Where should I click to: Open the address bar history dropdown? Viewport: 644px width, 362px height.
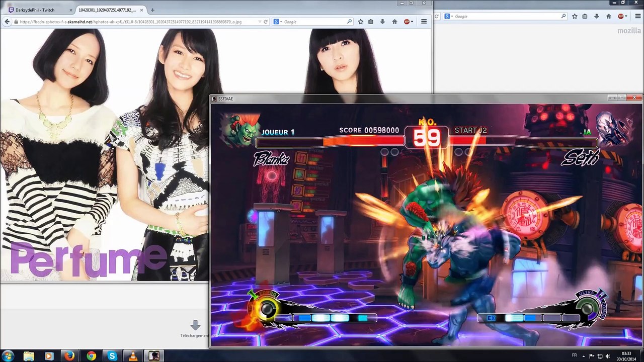[260, 22]
